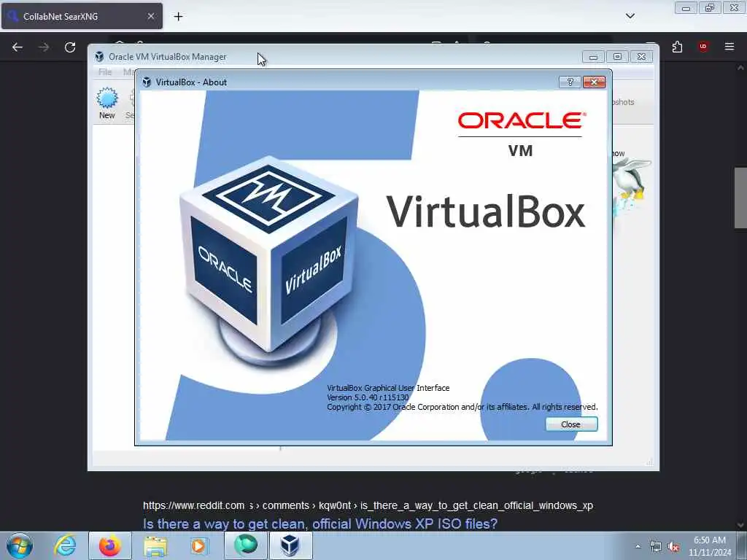This screenshot has width=747, height=560.
Task: Click the reddit.com result URL text
Action: pyautogui.click(x=368, y=506)
